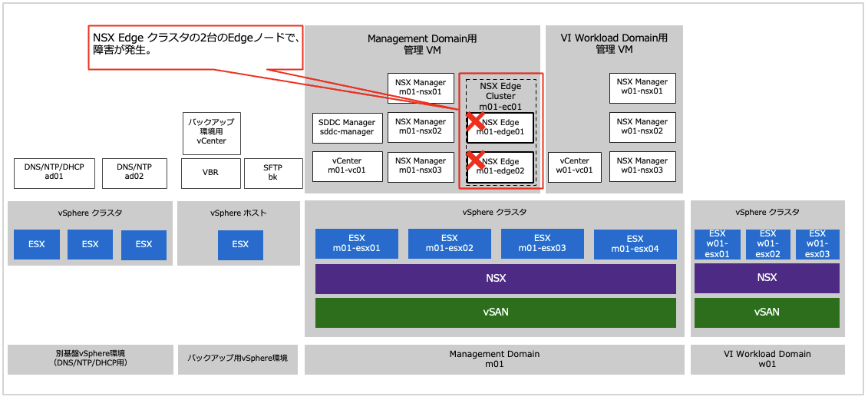Select the ESX m01-esx01 host
This screenshot has width=868, height=400.
(357, 244)
